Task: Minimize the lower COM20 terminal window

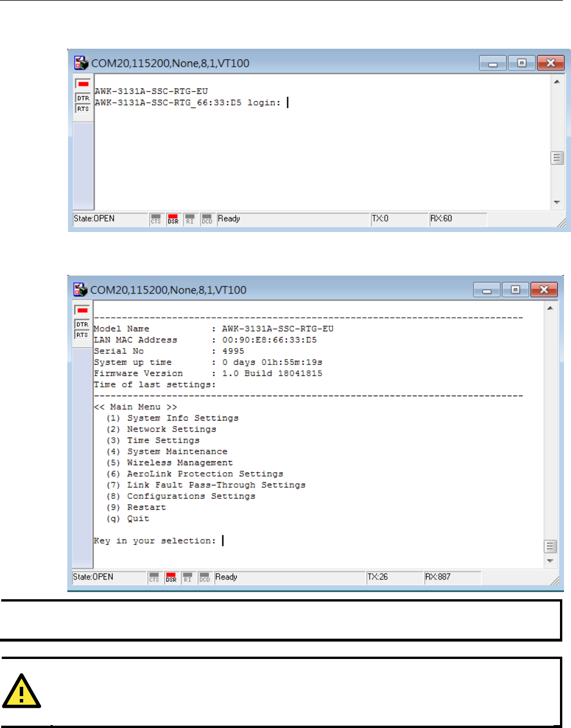Action: 486,289
